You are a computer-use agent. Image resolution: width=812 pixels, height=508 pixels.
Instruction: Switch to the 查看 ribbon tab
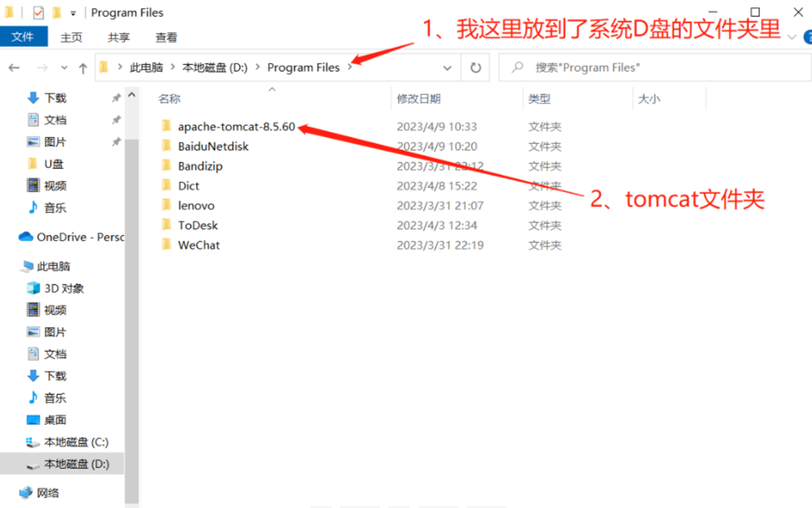coord(166,37)
